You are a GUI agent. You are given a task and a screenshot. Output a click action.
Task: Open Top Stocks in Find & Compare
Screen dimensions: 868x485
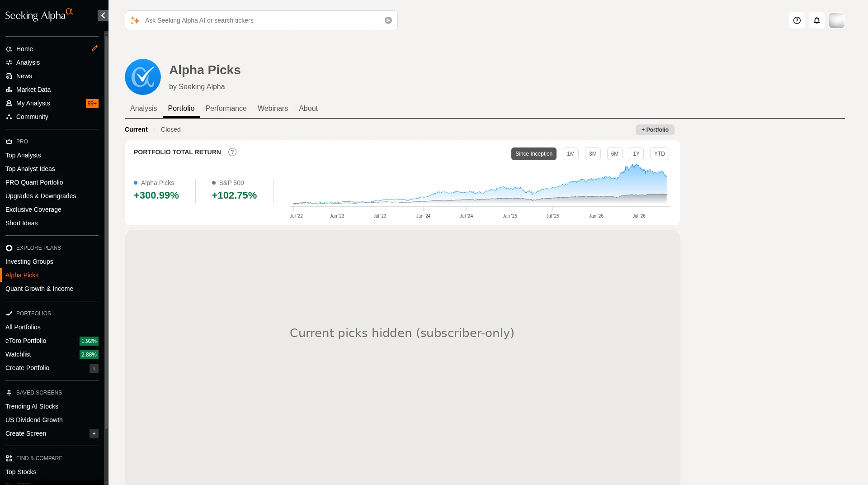(x=21, y=472)
